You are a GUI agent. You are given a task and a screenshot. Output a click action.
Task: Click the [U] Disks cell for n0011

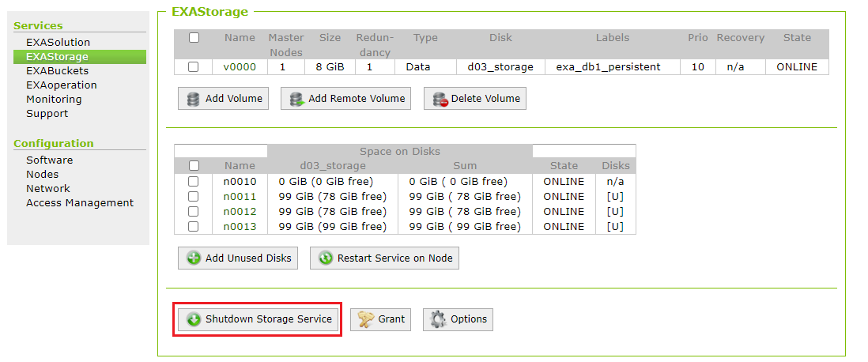click(616, 197)
